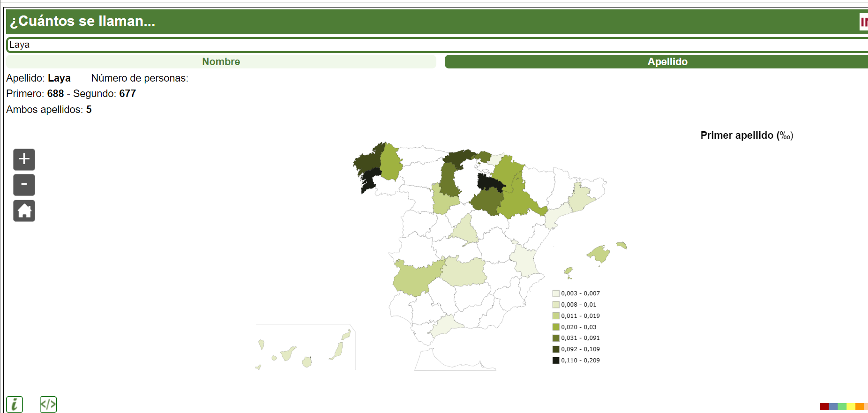The width and height of the screenshot is (868, 413).
Task: Click the multicolor strip at bottom right
Action: pyautogui.click(x=843, y=406)
